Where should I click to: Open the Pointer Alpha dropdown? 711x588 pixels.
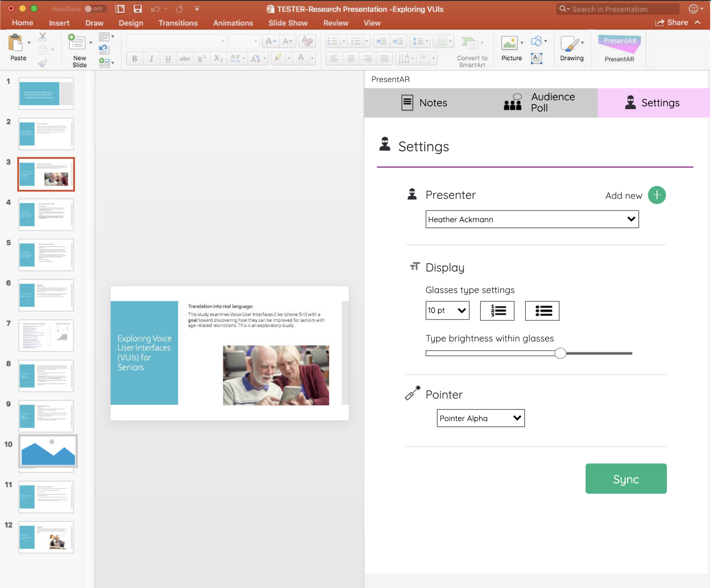pyautogui.click(x=480, y=418)
